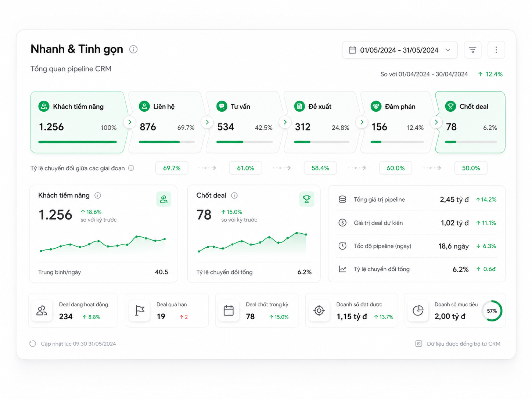Click the 2,45 tỷ đ pipeline value

point(454,199)
